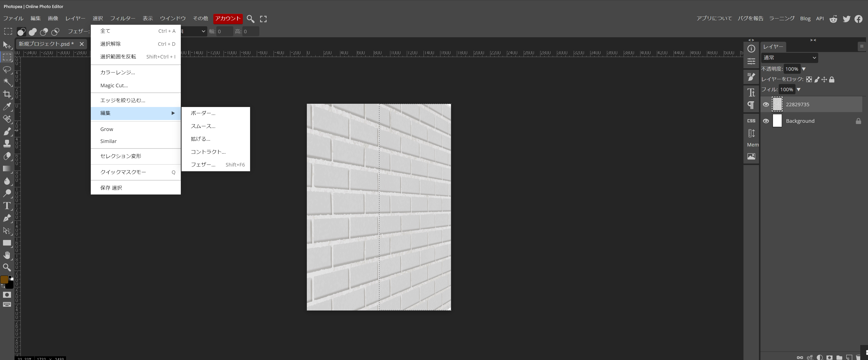Select the Magic Wand tool

tap(7, 82)
